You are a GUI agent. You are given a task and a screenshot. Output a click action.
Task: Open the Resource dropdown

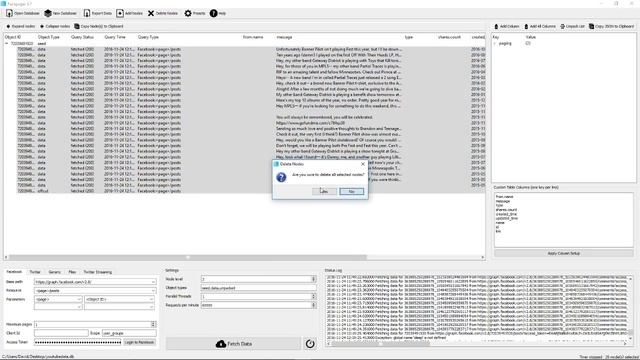pos(153,291)
